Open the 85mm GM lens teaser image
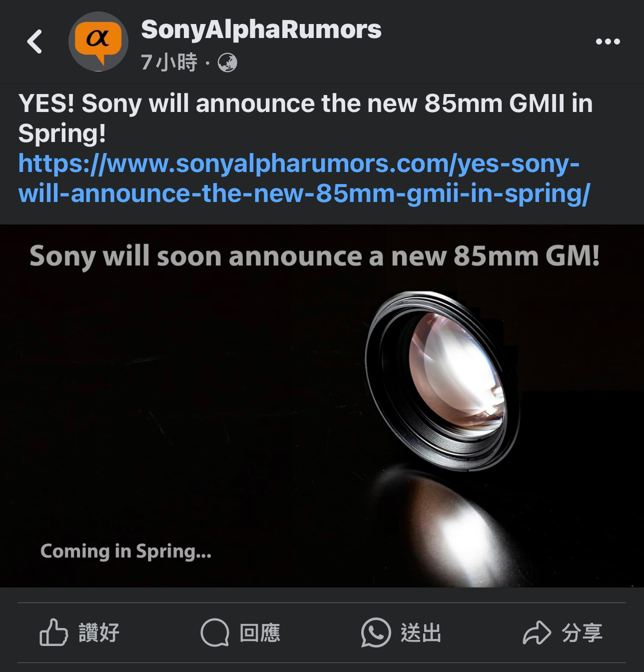 [322, 405]
